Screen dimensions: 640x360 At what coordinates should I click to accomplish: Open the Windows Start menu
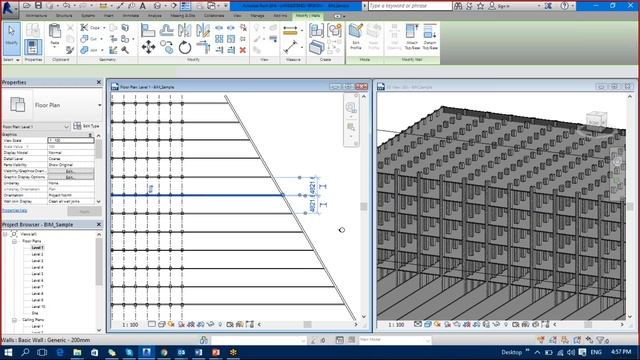pyautogui.click(x=8, y=352)
